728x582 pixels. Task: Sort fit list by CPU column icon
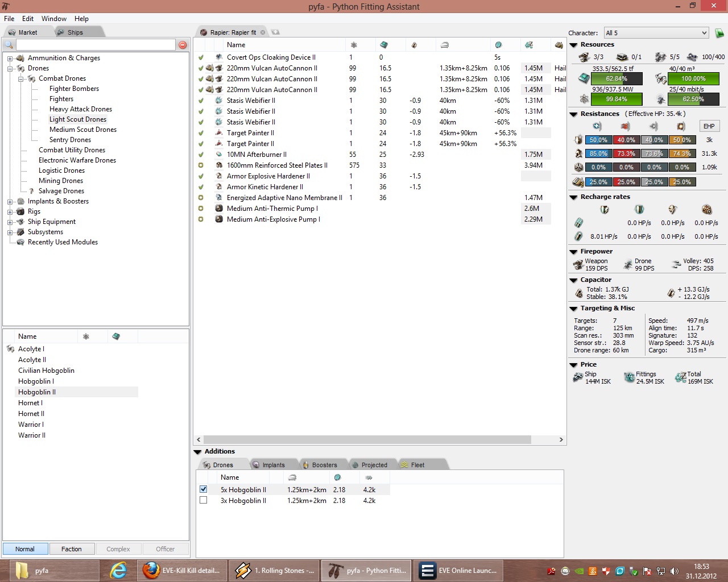384,45
